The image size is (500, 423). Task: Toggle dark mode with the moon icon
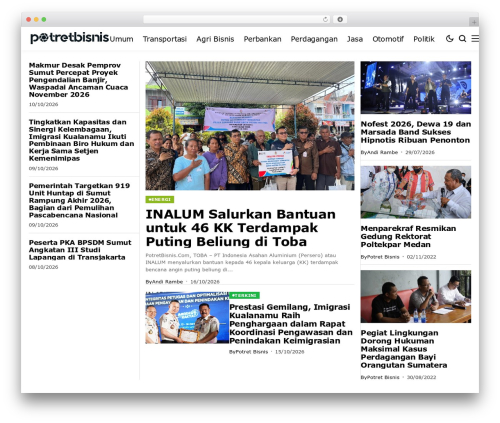(450, 39)
